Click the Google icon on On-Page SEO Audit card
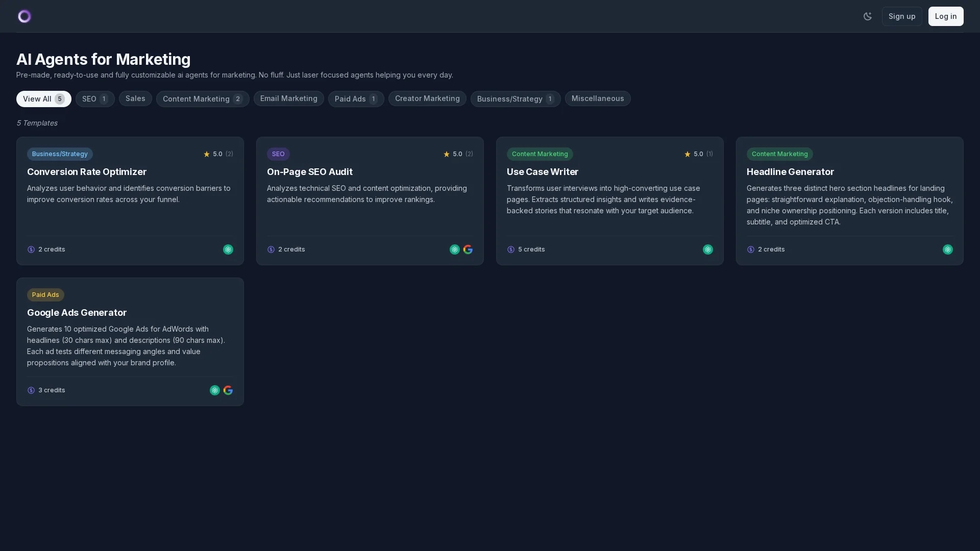The width and height of the screenshot is (980, 551). pyautogui.click(x=468, y=249)
